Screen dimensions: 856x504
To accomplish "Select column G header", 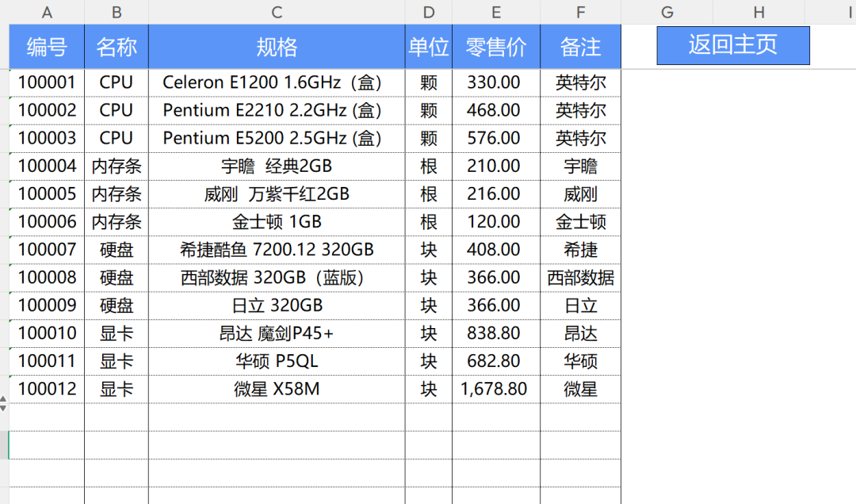I will click(x=667, y=12).
